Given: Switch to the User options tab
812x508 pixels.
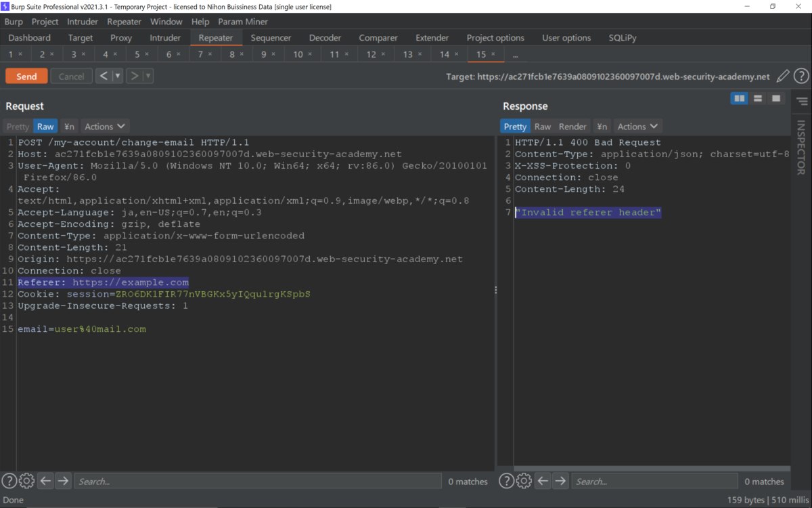Looking at the screenshot, I should (x=566, y=38).
